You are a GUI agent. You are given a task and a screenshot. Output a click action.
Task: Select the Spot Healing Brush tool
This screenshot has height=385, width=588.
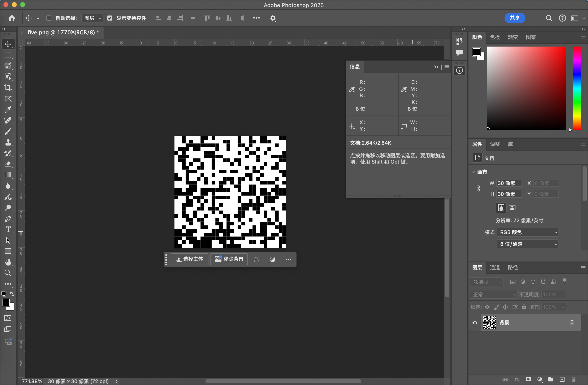(x=8, y=120)
